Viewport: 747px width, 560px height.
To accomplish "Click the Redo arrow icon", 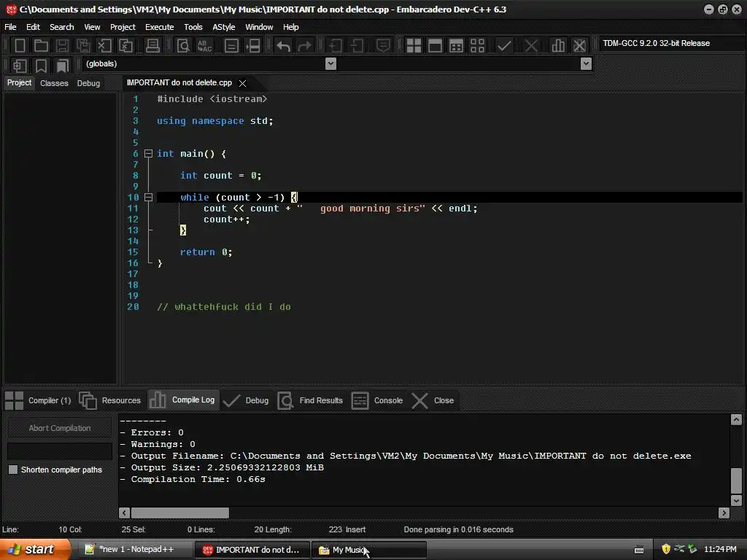I will coord(304,46).
